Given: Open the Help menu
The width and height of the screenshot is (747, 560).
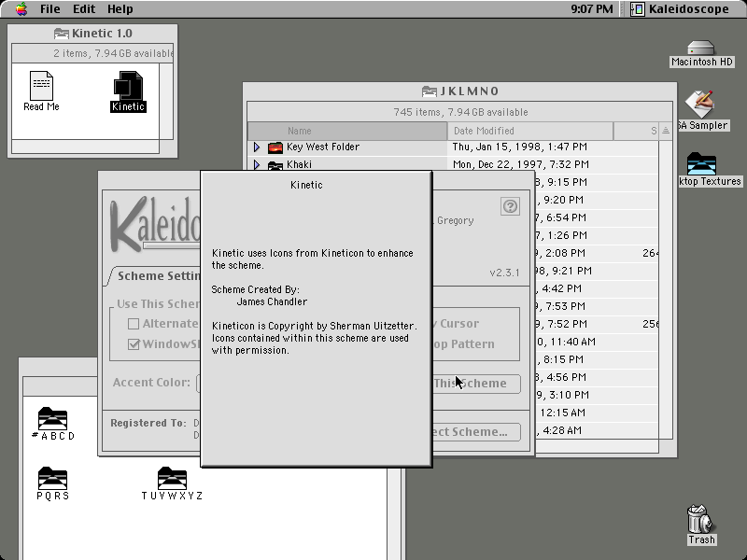Looking at the screenshot, I should (120, 9).
